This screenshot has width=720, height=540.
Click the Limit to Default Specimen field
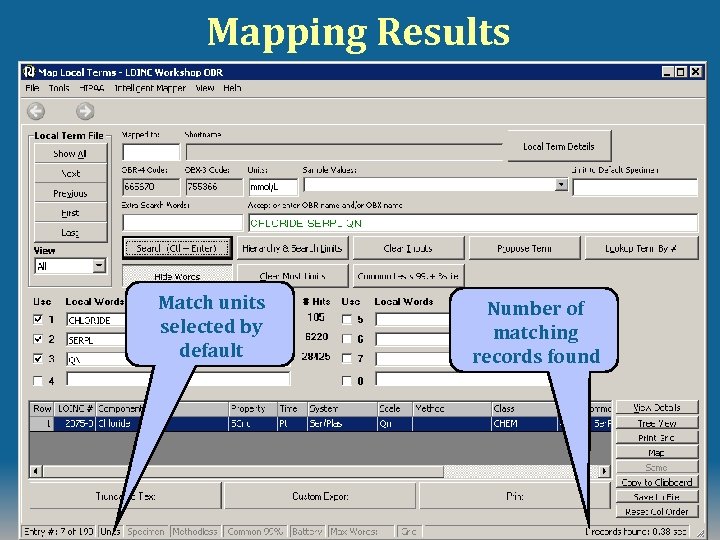(x=636, y=187)
